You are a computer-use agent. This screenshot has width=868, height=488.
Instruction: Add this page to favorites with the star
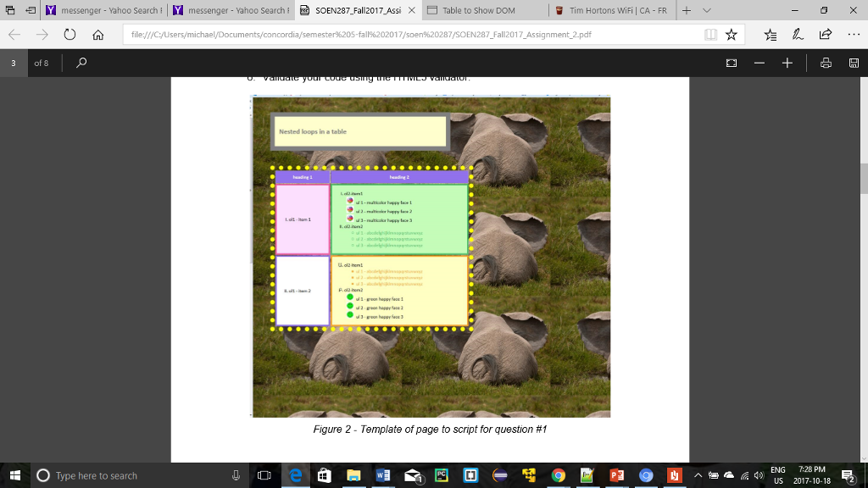click(x=732, y=34)
